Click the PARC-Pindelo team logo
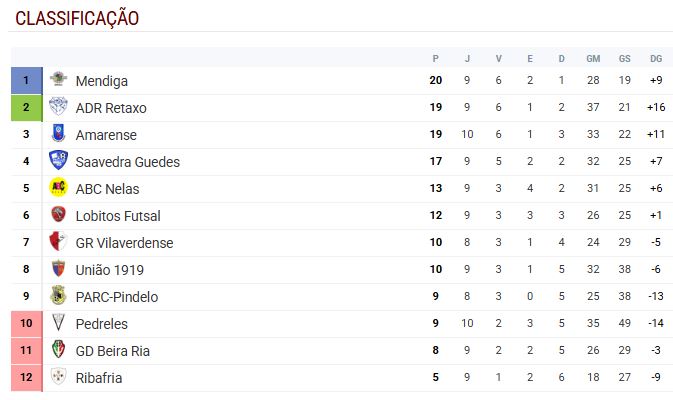 tap(58, 296)
